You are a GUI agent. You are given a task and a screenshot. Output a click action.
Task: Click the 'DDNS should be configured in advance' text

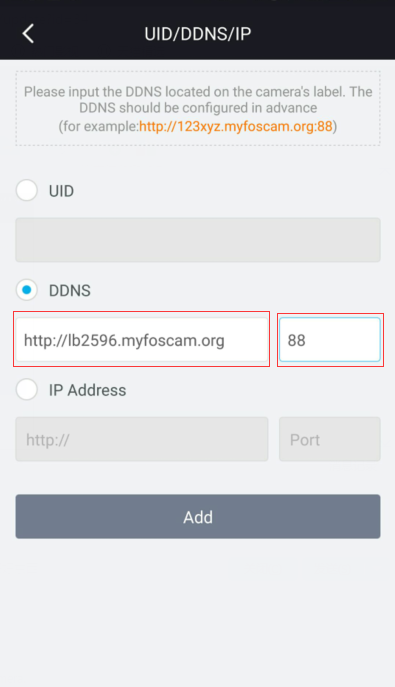[x=198, y=108]
